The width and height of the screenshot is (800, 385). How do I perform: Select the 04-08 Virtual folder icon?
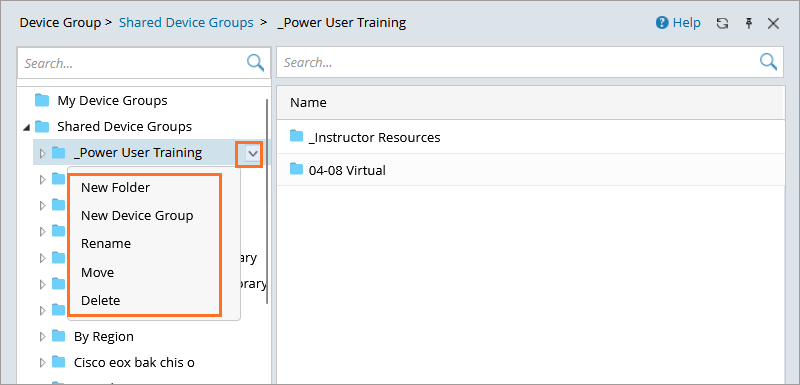(296, 169)
